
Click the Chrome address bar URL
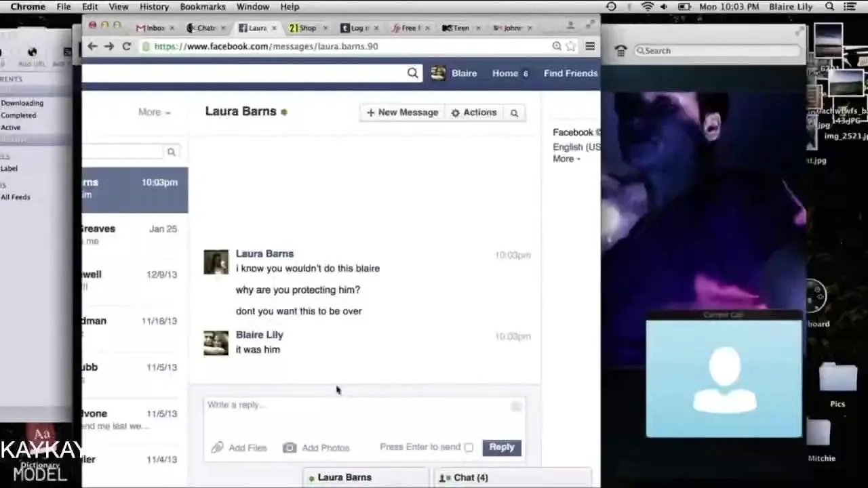point(266,46)
